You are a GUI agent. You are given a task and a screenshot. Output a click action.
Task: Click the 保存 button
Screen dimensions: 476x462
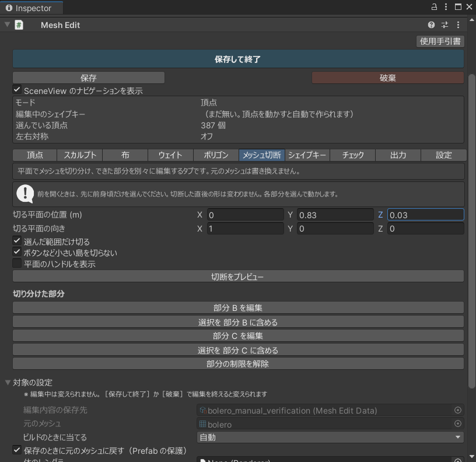click(89, 78)
